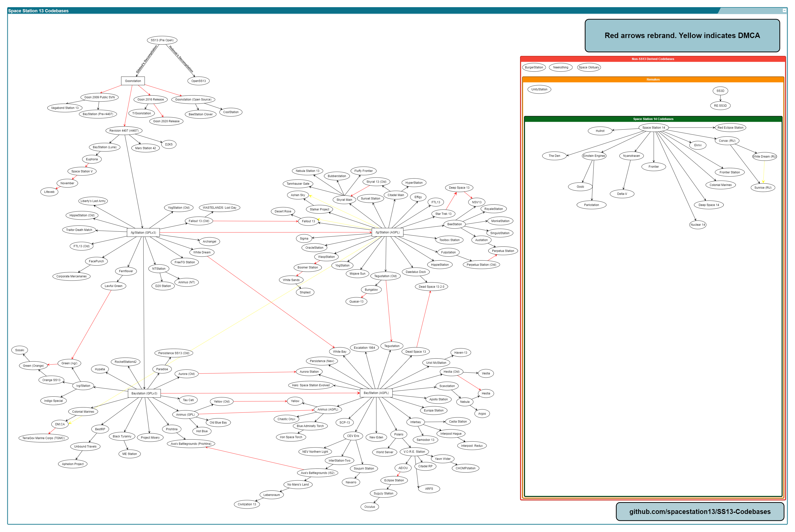Select the UnityStation node

(x=539, y=90)
